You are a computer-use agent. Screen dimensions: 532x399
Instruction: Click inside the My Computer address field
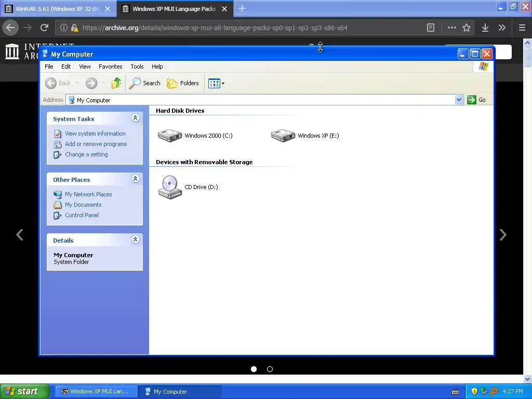click(x=261, y=100)
